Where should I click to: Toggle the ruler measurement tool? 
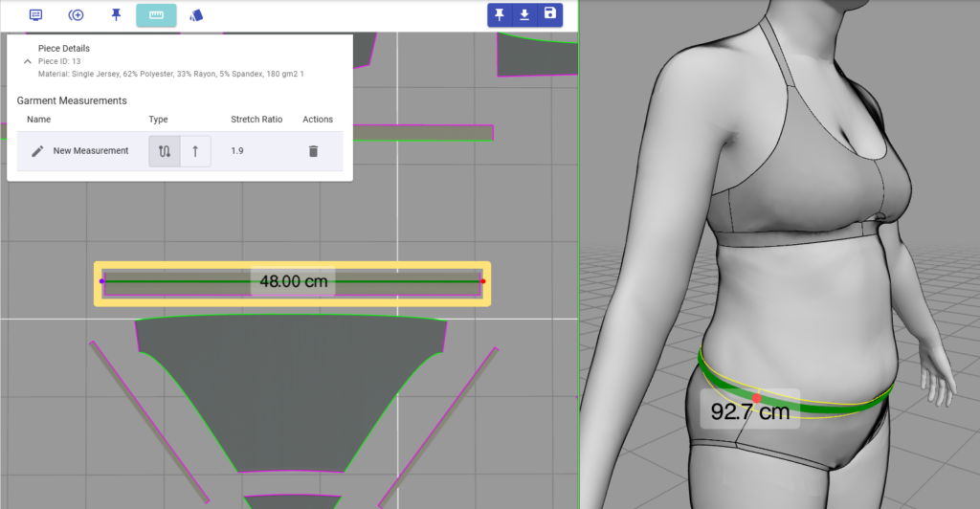coord(156,15)
